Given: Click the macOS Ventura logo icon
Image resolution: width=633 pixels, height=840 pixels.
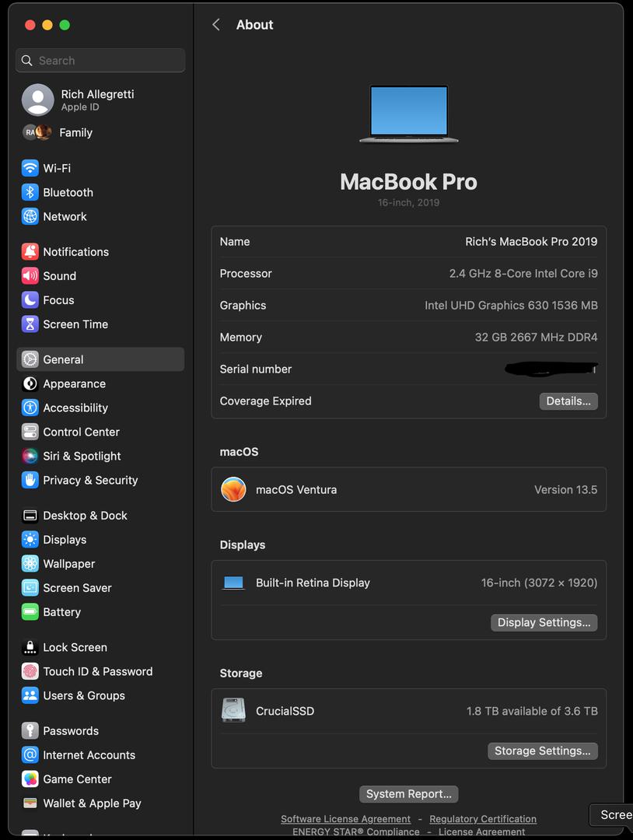Looking at the screenshot, I should point(233,489).
